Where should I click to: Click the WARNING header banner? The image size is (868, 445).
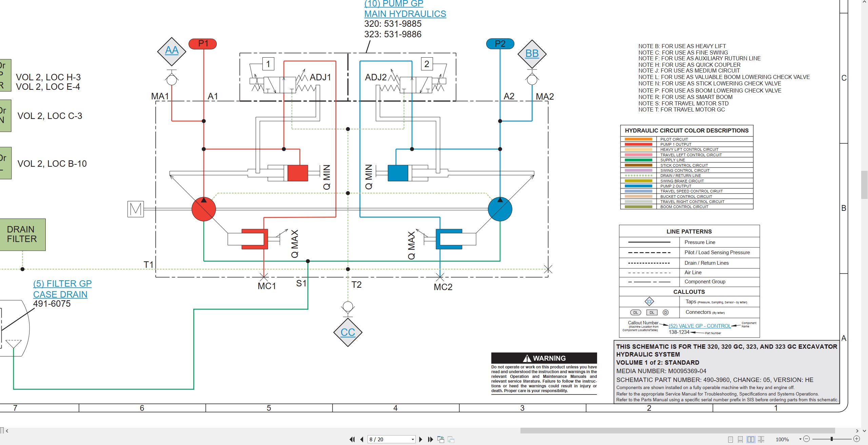coord(544,358)
